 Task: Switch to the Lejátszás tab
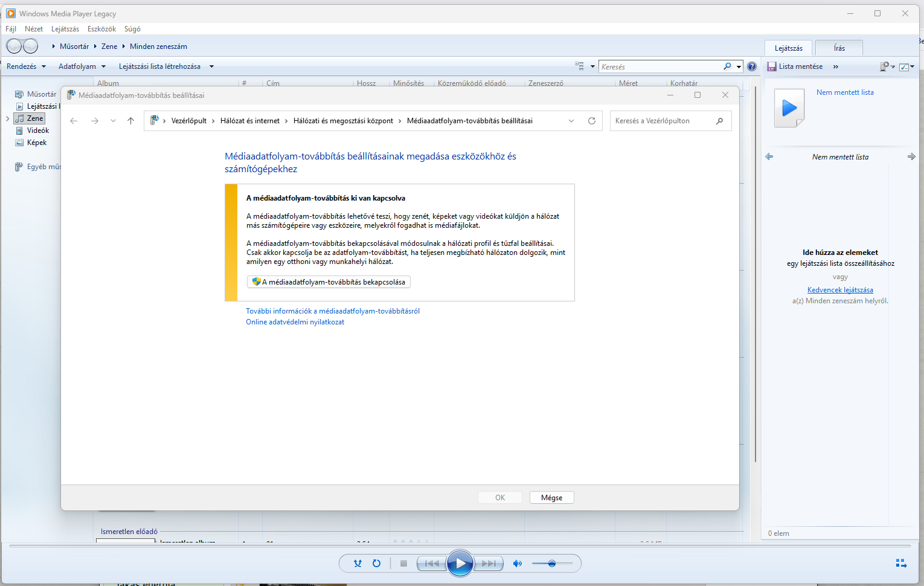789,48
